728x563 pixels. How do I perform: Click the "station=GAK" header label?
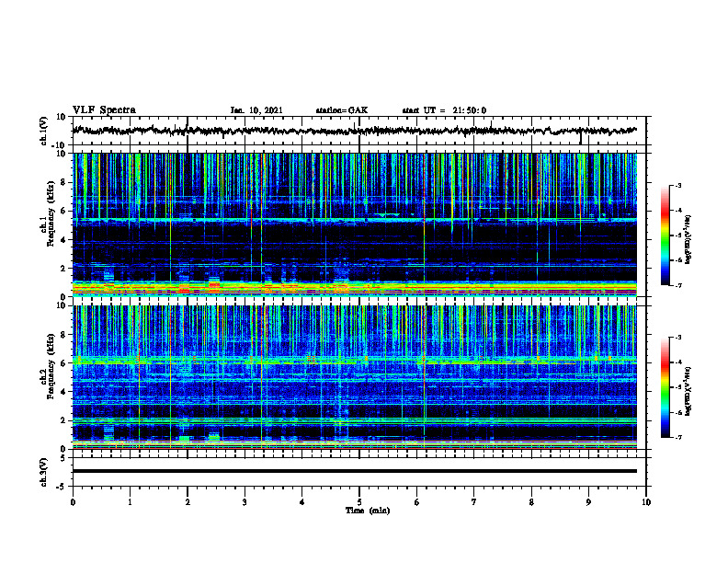tap(342, 110)
